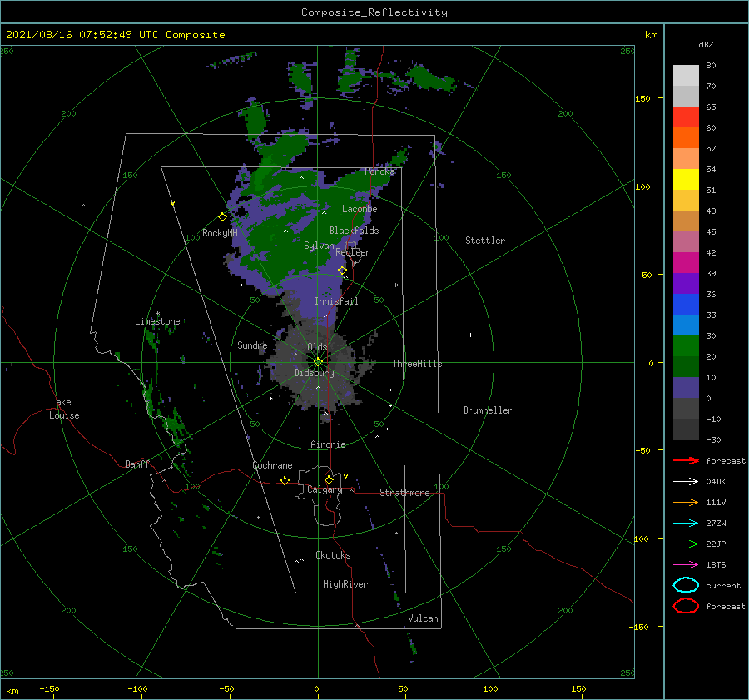Viewport: 749px width, 700px height.
Task: Click the Ponoka city label
Action: pos(379,171)
